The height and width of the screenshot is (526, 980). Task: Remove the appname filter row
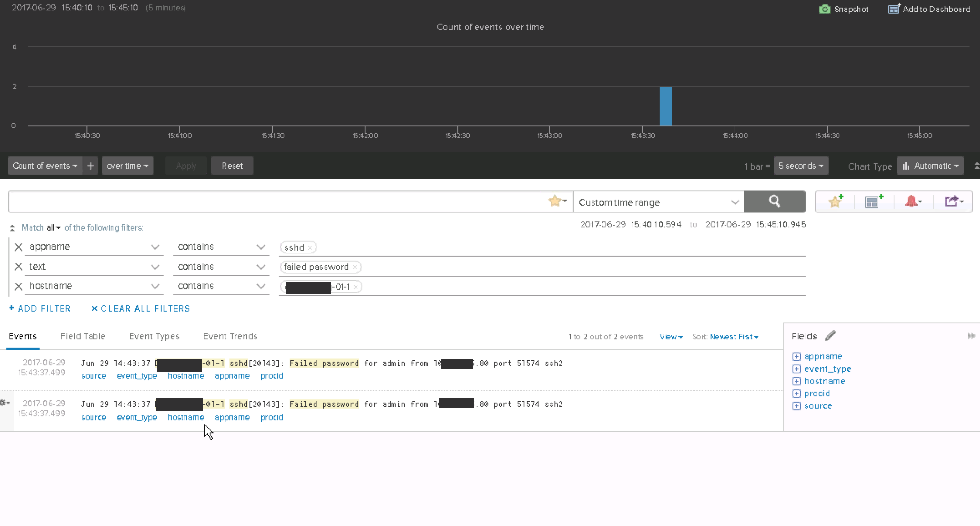coord(19,247)
